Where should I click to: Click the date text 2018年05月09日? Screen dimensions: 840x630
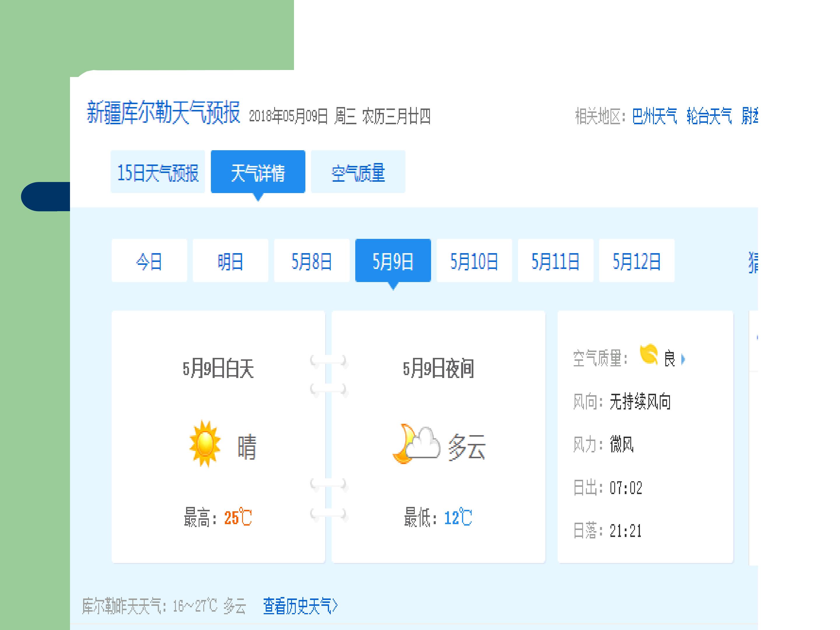pos(288,116)
